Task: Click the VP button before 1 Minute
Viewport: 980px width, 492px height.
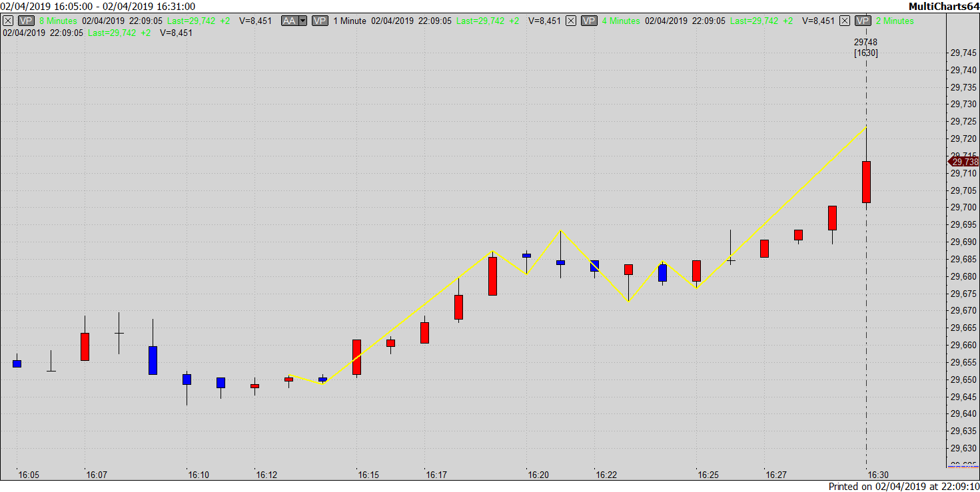Action: point(320,21)
